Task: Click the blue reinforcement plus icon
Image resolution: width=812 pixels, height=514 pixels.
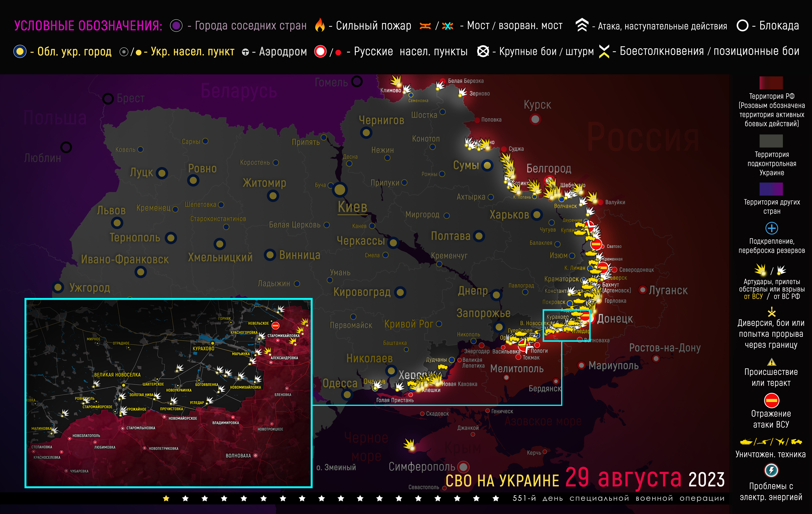Action: pos(772,228)
